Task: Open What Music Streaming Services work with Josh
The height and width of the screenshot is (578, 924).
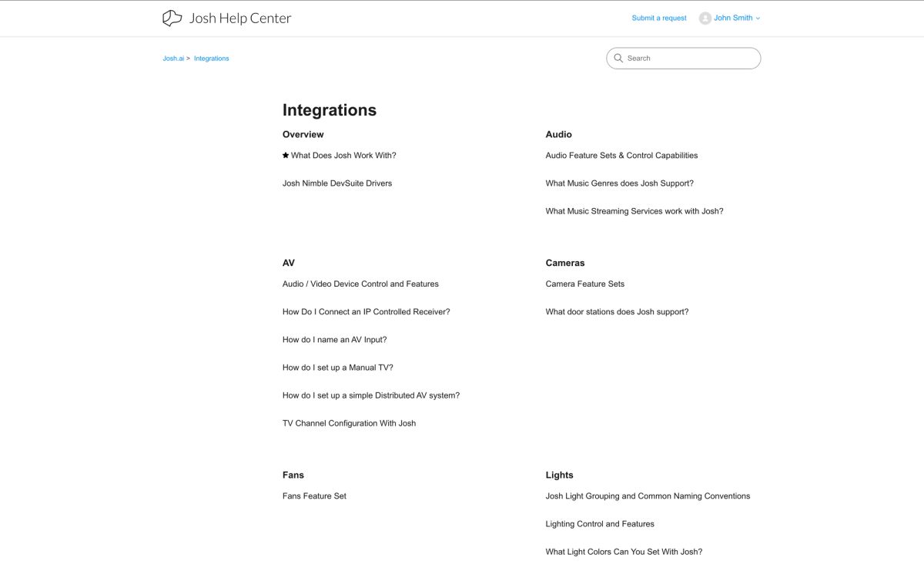Action: coord(634,211)
